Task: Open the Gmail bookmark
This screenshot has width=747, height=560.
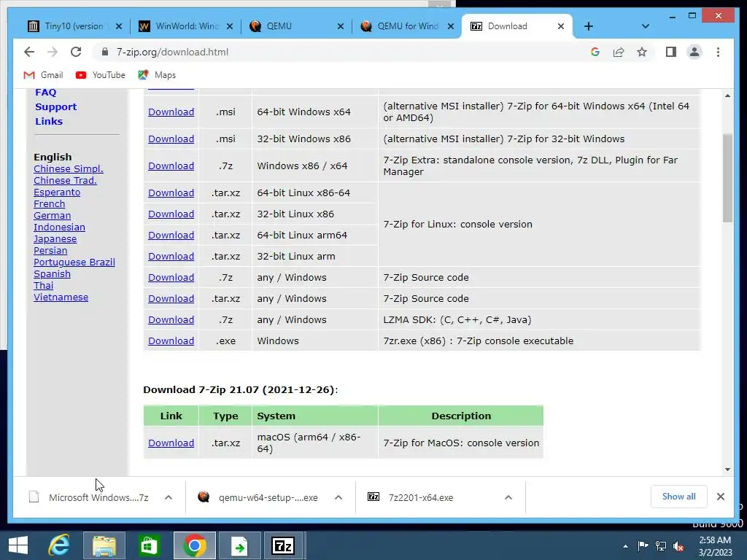Action: (43, 75)
